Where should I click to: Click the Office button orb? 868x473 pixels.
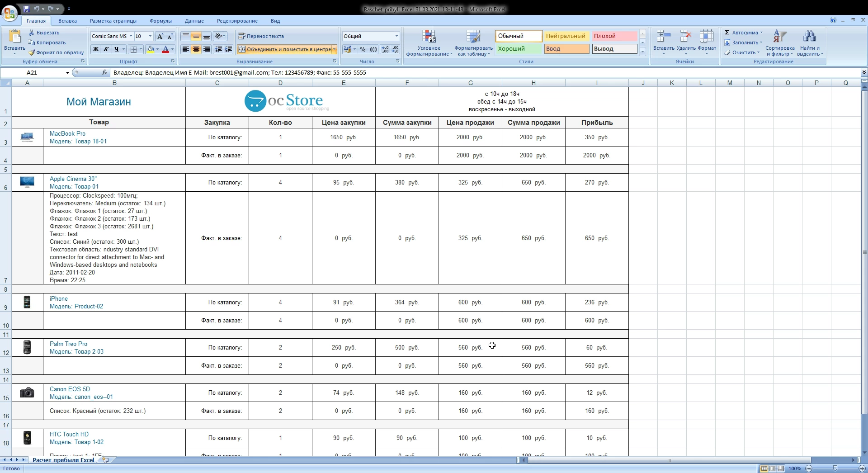pos(9,12)
